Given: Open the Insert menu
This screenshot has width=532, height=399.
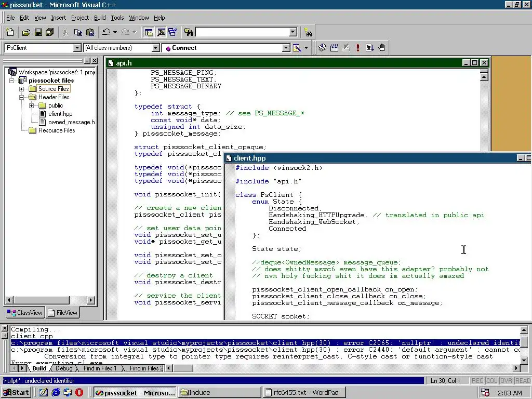Looking at the screenshot, I should coord(58,18).
